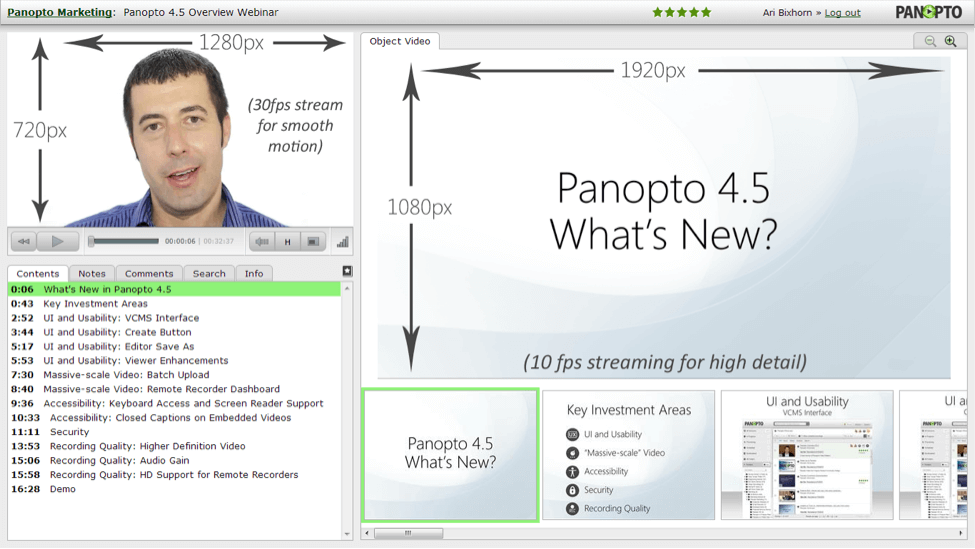Viewport: 975px width, 549px height.
Task: Toggle high quality with the H button
Action: point(287,241)
